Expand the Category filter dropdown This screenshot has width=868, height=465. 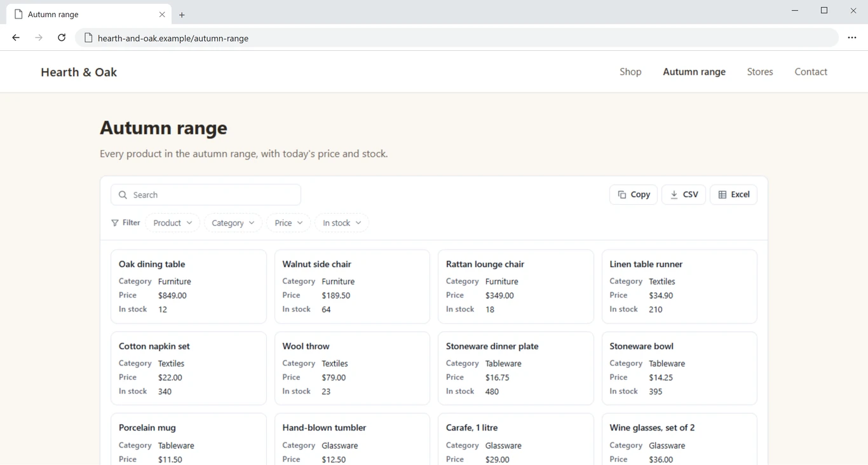click(233, 223)
